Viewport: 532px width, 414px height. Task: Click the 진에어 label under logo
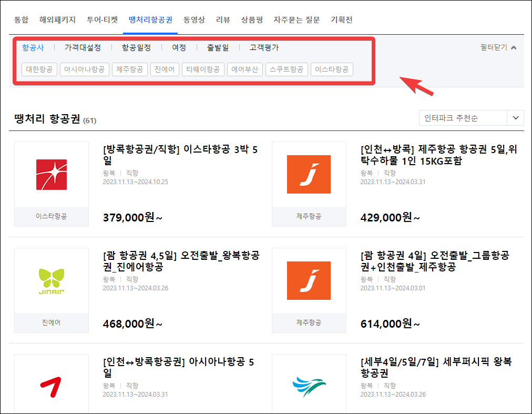(51, 322)
